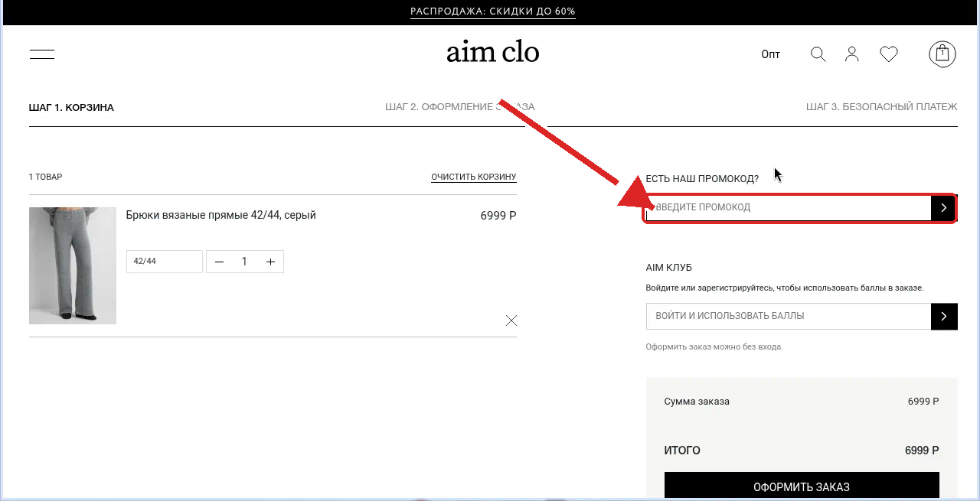Open the sale banner link up to 60%

(493, 11)
